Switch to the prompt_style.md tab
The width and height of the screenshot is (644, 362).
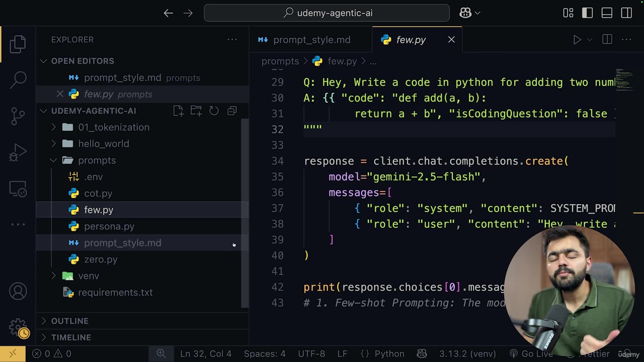point(311,40)
